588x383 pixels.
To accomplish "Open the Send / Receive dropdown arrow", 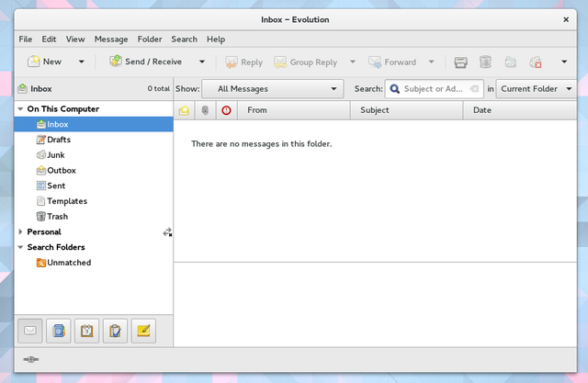I will pos(202,62).
